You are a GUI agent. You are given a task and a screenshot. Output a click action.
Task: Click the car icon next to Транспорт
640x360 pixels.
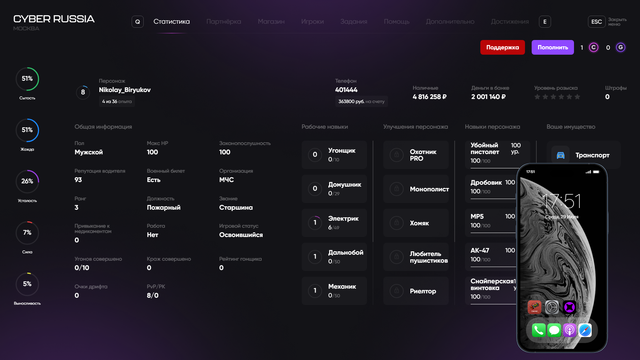coord(560,155)
